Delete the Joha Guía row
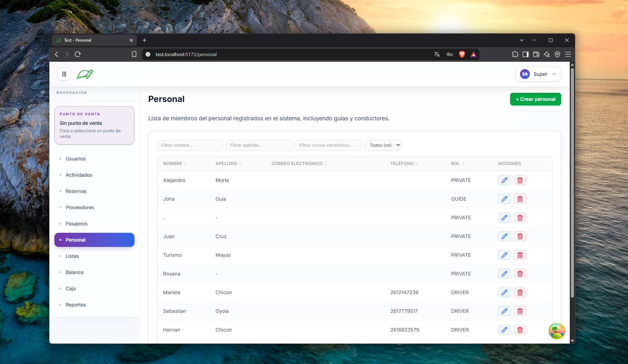 pyautogui.click(x=520, y=199)
